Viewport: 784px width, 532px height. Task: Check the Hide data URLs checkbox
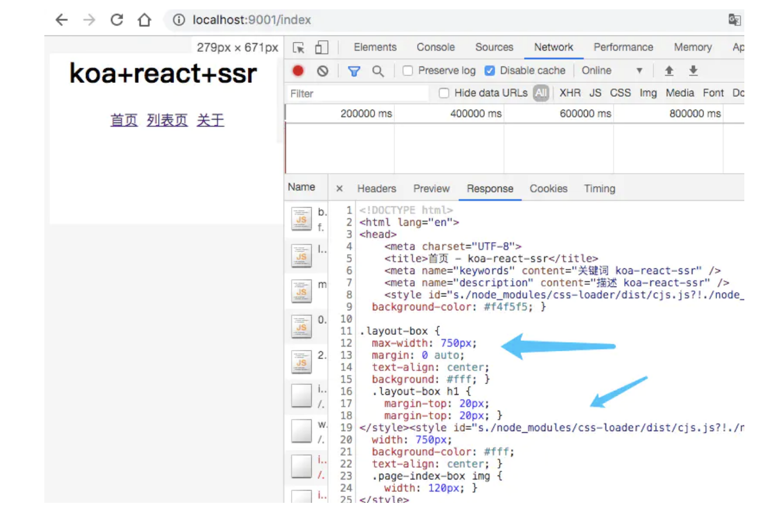pos(444,93)
